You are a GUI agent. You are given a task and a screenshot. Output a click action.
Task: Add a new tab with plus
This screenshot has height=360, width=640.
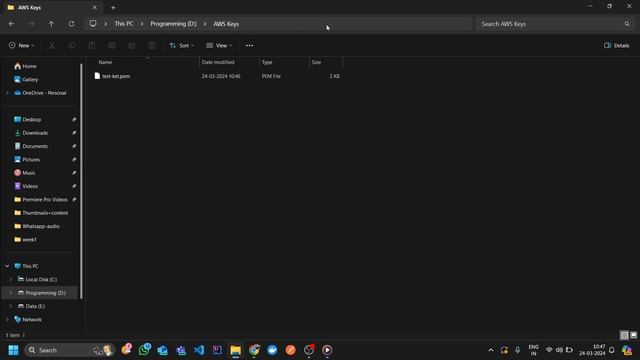(113, 7)
